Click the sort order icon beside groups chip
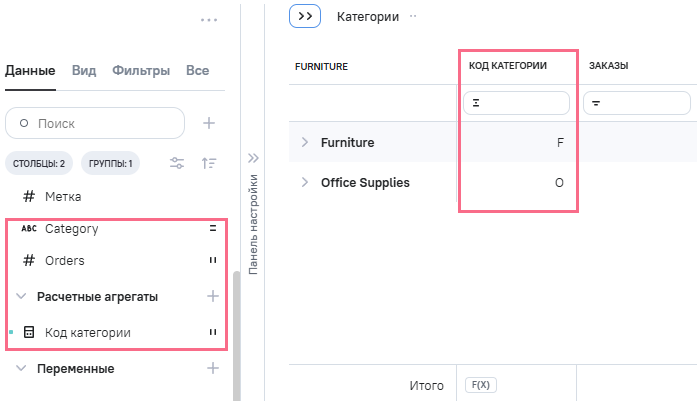The image size is (697, 401). 209,163
